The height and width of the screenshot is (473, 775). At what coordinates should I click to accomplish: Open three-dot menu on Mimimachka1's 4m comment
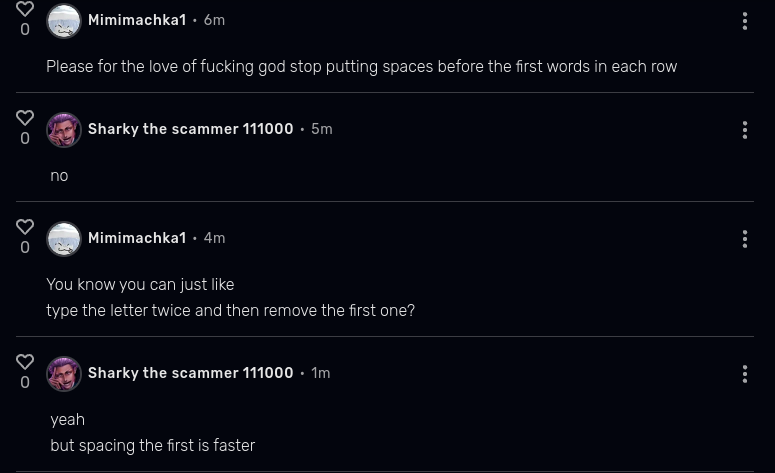[x=745, y=239]
